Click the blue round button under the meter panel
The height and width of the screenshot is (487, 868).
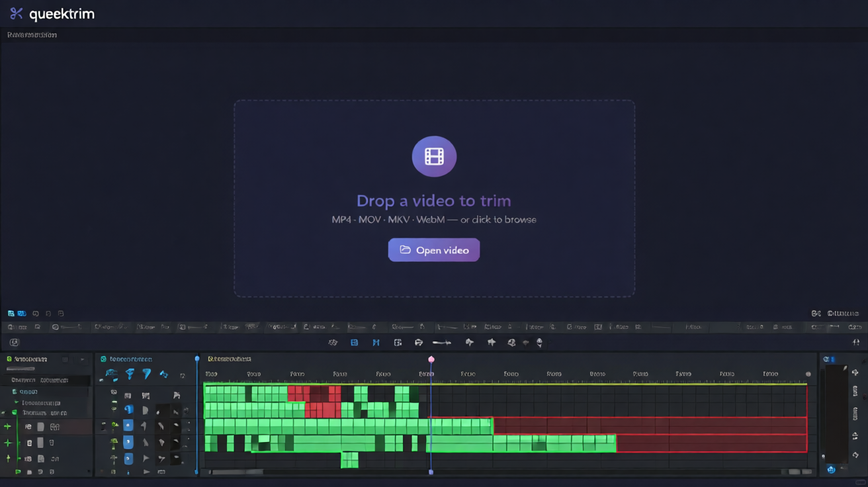click(832, 469)
